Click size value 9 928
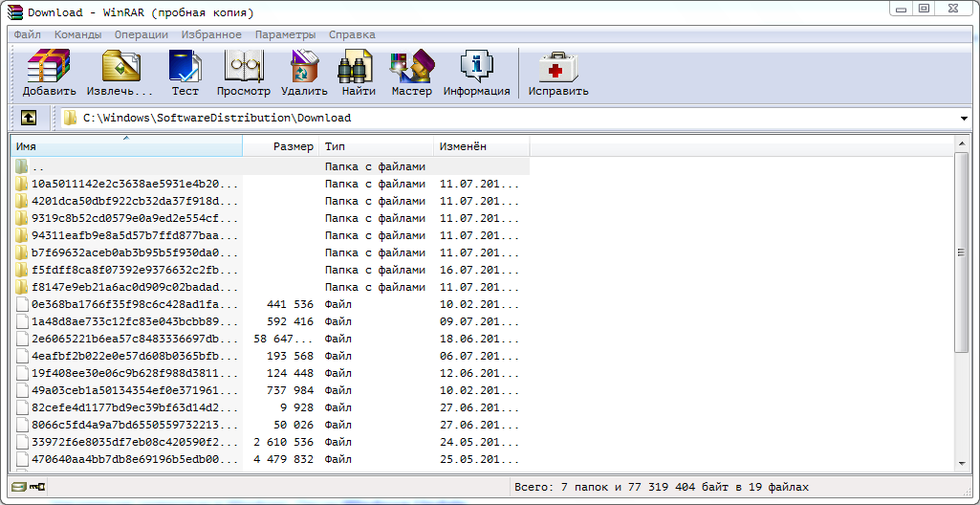The width and height of the screenshot is (980, 505). (297, 407)
